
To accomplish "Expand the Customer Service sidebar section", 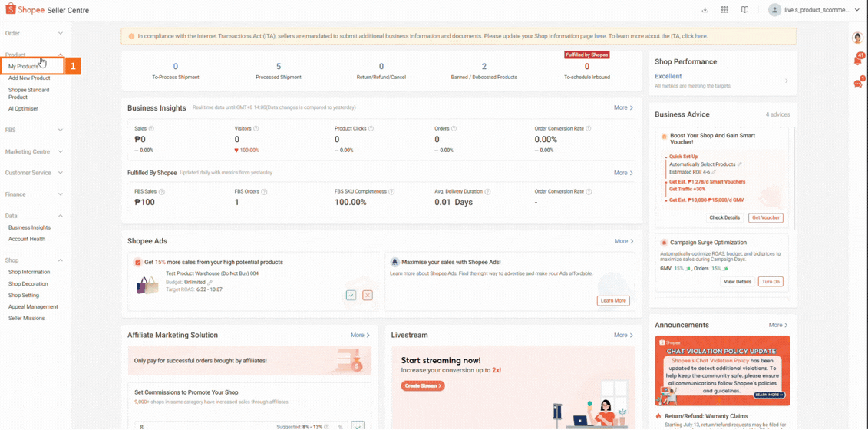I will (61, 173).
